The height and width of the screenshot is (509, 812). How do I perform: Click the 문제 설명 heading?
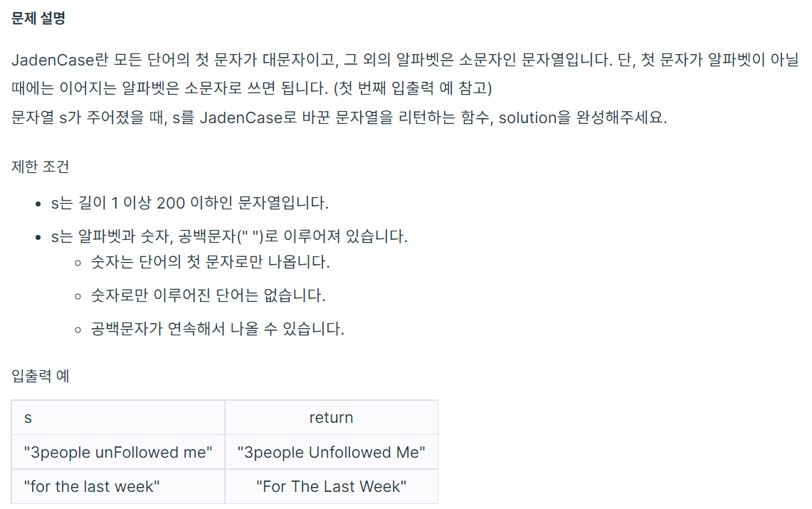(x=38, y=19)
